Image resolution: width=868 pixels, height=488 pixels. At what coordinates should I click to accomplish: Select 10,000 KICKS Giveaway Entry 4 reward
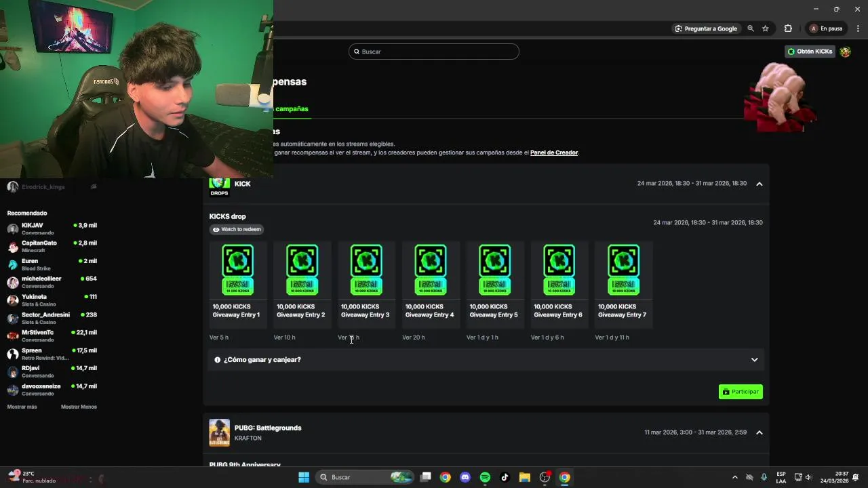[x=431, y=285]
